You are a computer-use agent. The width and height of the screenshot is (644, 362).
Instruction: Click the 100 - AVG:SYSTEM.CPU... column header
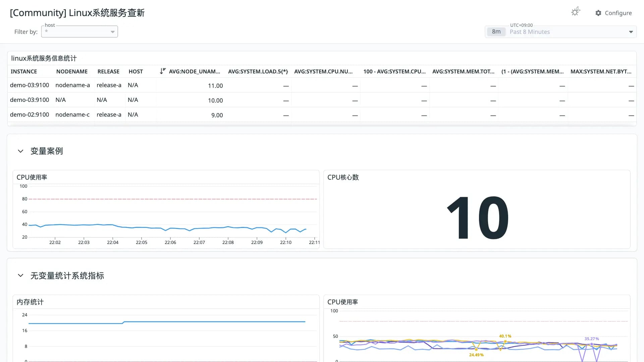(394, 71)
